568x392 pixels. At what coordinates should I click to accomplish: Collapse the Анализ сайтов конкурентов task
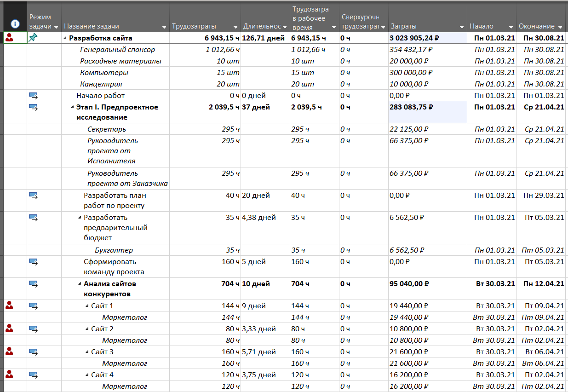[x=80, y=284]
